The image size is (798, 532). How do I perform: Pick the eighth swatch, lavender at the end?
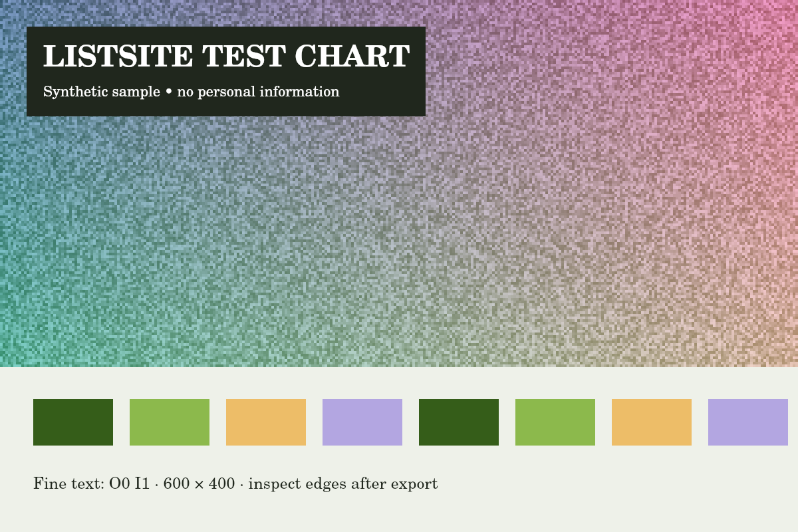[748, 422]
